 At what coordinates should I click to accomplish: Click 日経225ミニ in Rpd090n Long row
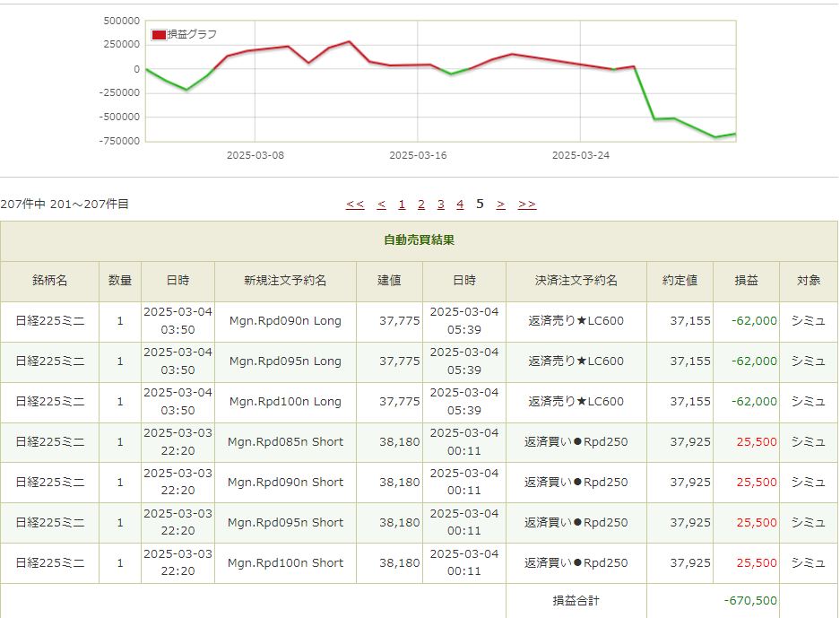click(x=50, y=321)
